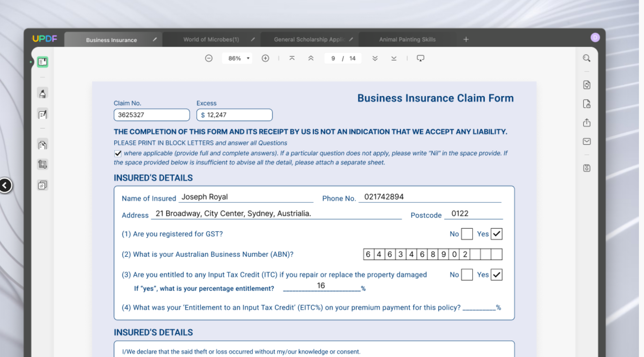Uncheck 'Yes' for GST registration
This screenshot has height=357, width=644.
pos(497,234)
